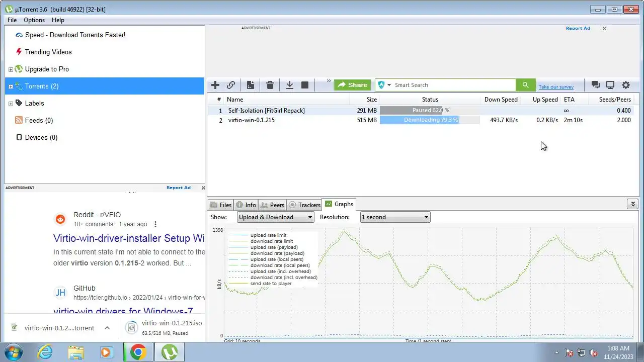Open Virtio-win-driver-installer Setup Reddit result
The width and height of the screenshot is (644, 362).
tap(129, 238)
